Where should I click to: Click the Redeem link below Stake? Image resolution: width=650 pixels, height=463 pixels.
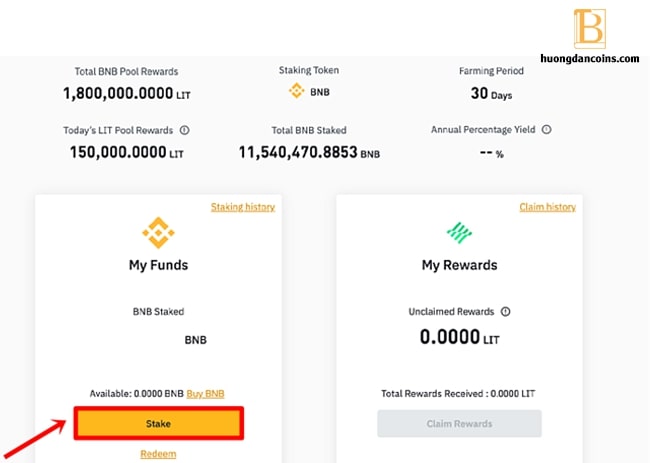(158, 454)
